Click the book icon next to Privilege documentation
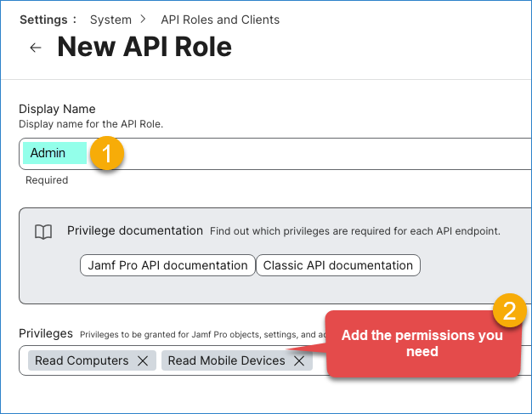 coord(43,231)
